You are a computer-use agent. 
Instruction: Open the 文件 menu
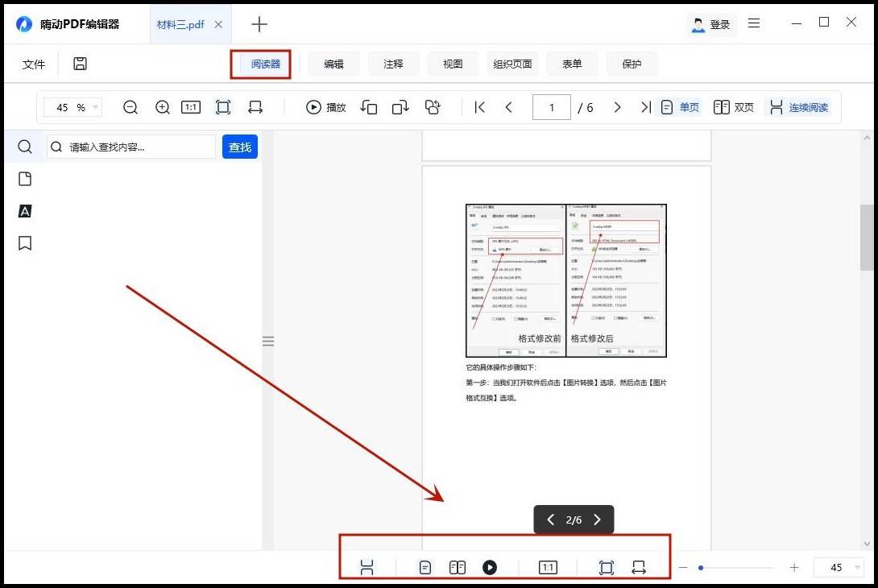pos(34,64)
